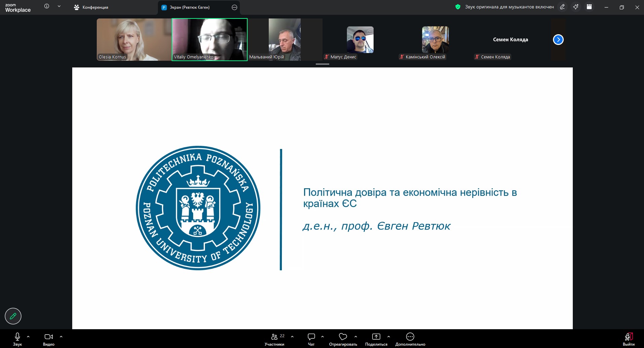Switch to the Конференция tab
This screenshot has width=644, height=348.
91,7
